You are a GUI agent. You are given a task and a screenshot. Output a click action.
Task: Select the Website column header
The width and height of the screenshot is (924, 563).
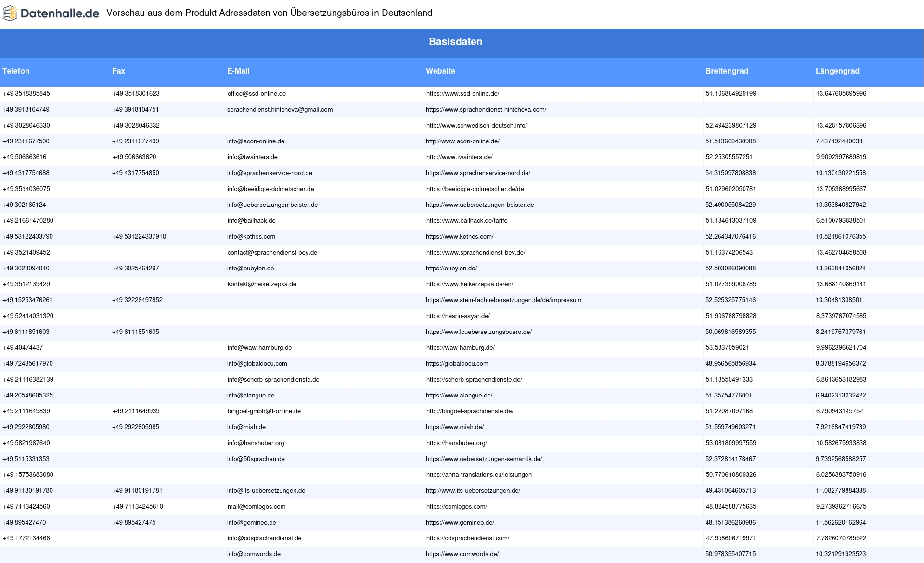(440, 71)
